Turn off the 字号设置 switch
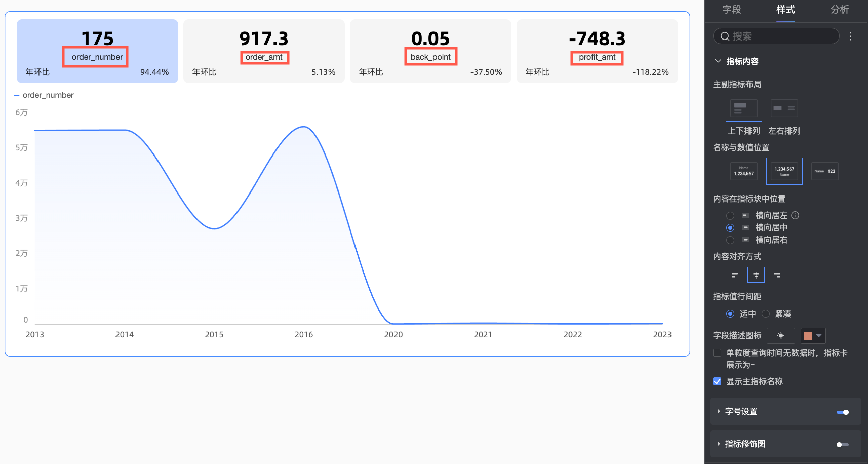The image size is (868, 464). pos(843,412)
